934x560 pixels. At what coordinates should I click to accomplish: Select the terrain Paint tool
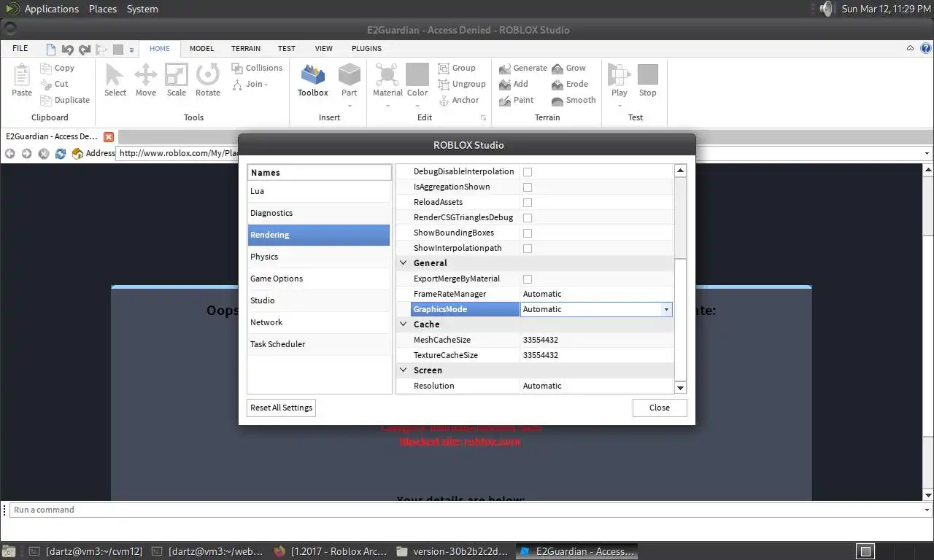pos(517,100)
